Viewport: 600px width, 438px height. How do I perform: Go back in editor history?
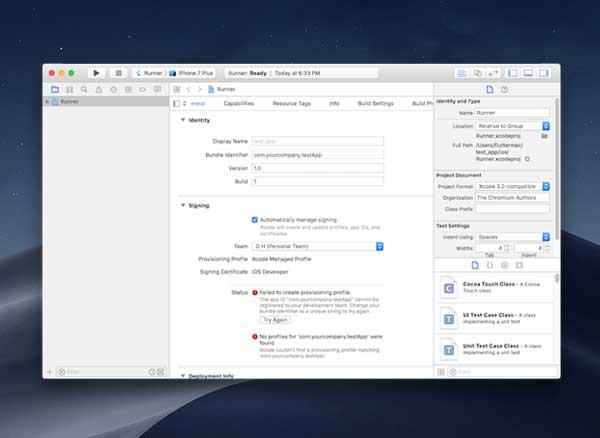(x=189, y=90)
